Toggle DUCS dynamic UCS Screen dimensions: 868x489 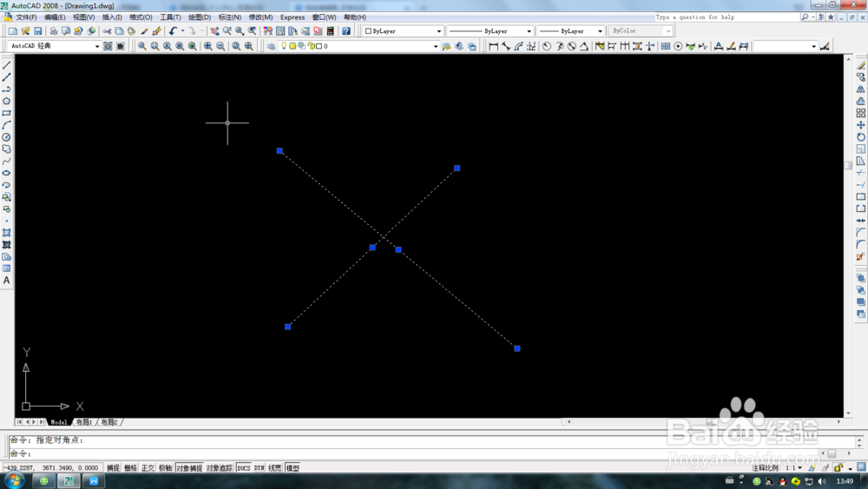click(244, 468)
